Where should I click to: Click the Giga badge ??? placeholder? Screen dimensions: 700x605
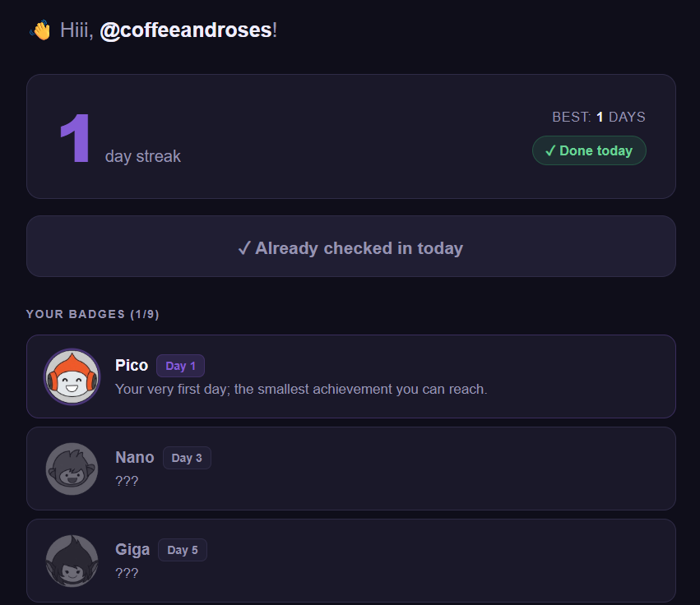tap(127, 573)
